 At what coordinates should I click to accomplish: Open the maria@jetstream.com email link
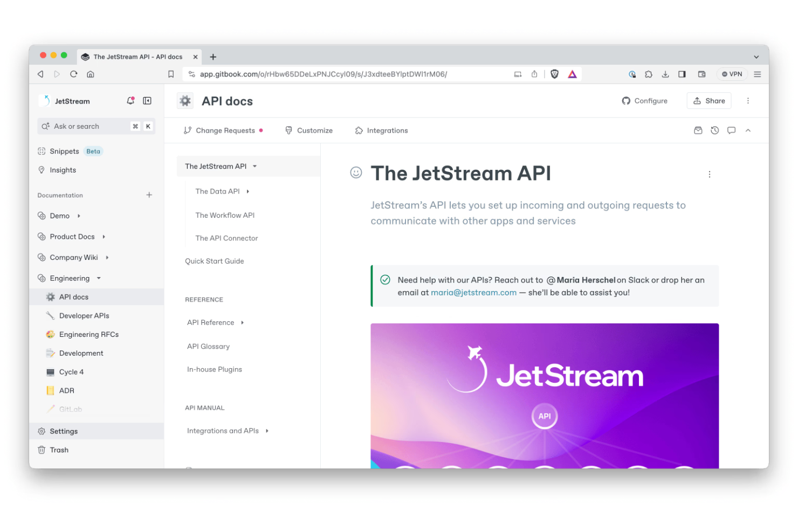[473, 292]
